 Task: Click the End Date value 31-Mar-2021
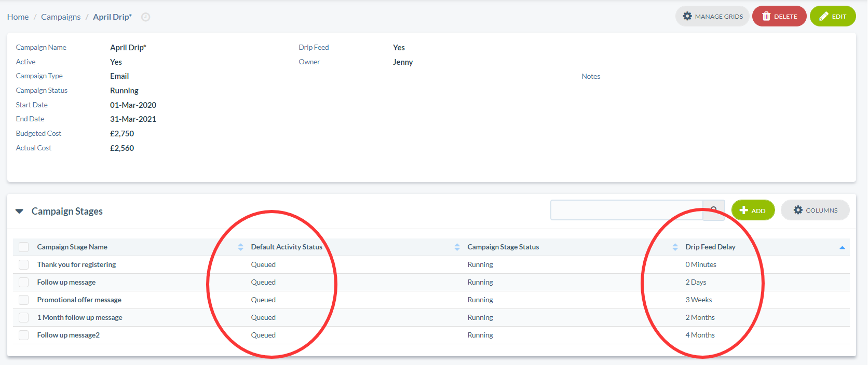click(133, 119)
